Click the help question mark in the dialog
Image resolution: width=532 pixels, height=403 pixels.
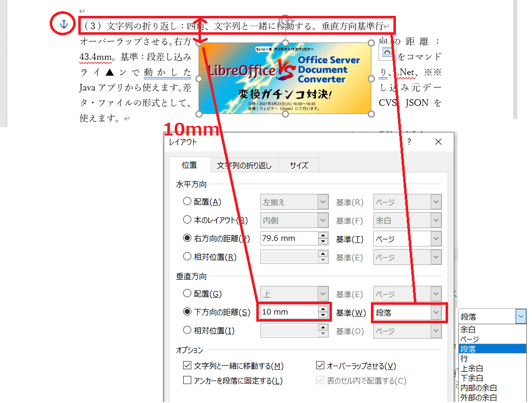409,142
